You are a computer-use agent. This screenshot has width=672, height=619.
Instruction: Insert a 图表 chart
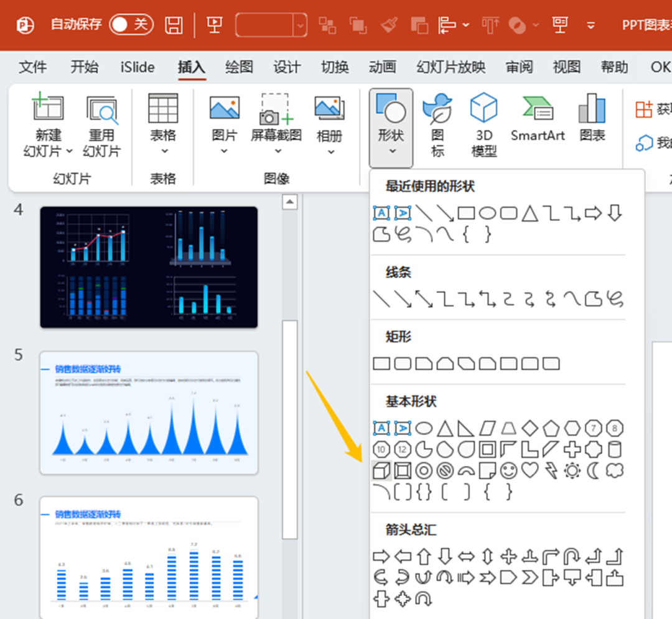click(x=592, y=119)
